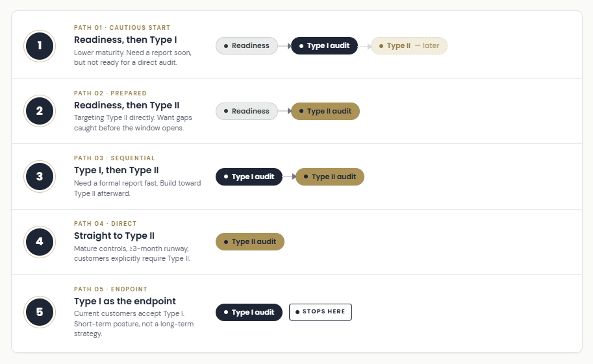
Task: Click the number 2 circle badge
Action: pyautogui.click(x=40, y=111)
